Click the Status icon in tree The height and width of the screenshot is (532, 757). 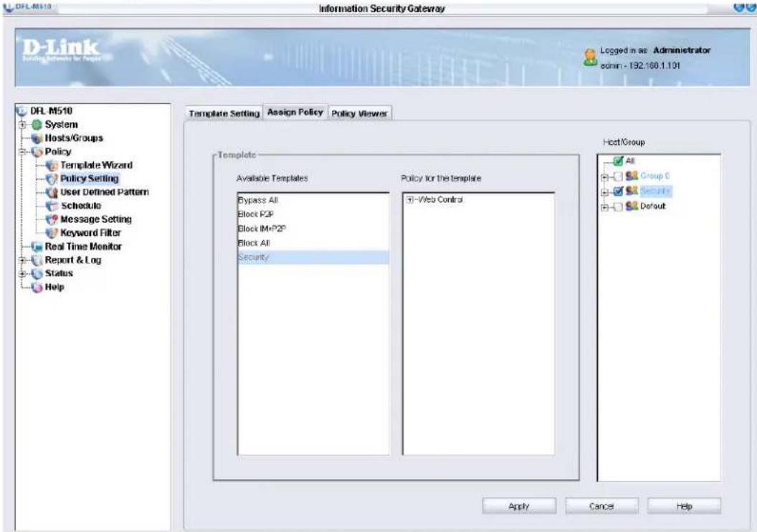37,274
